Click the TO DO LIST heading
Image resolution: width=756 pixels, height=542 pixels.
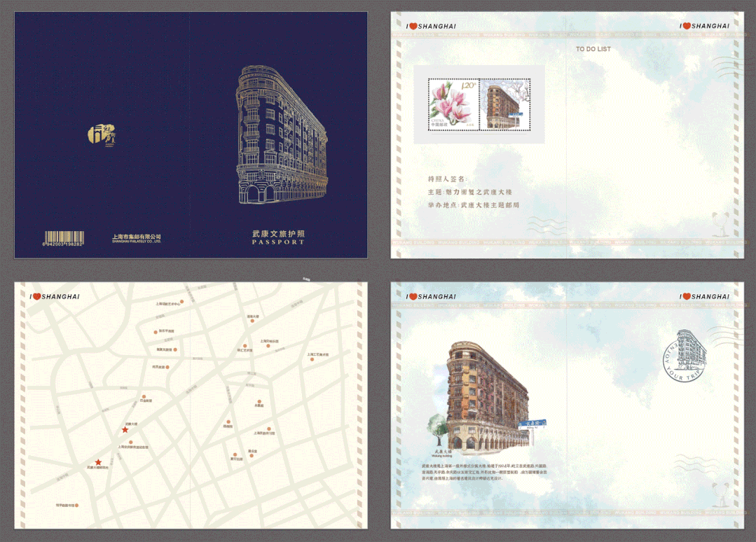593,49
